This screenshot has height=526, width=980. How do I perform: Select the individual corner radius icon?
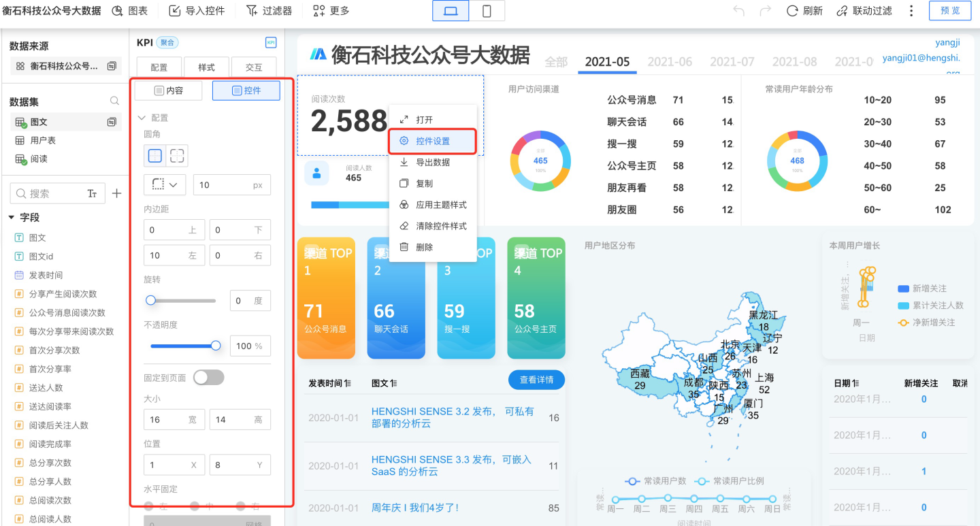177,156
